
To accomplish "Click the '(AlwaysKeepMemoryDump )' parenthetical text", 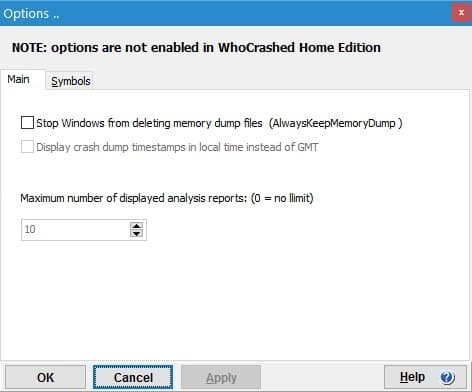I will (336, 123).
